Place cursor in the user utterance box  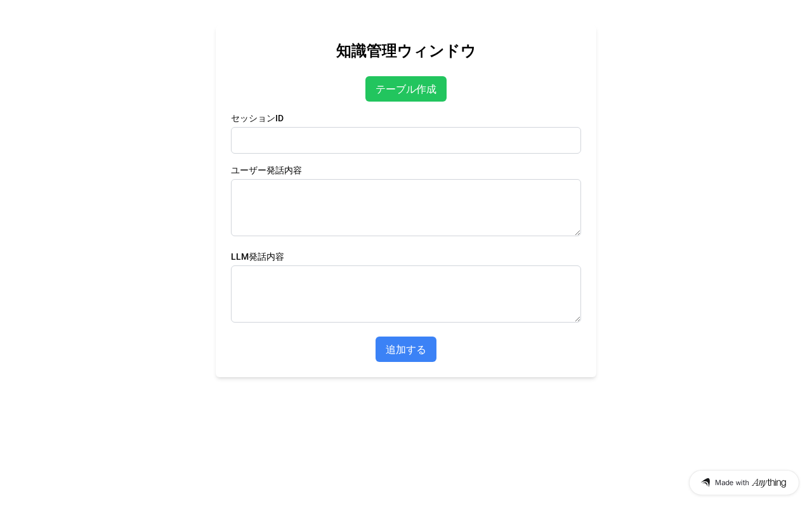[406, 208]
